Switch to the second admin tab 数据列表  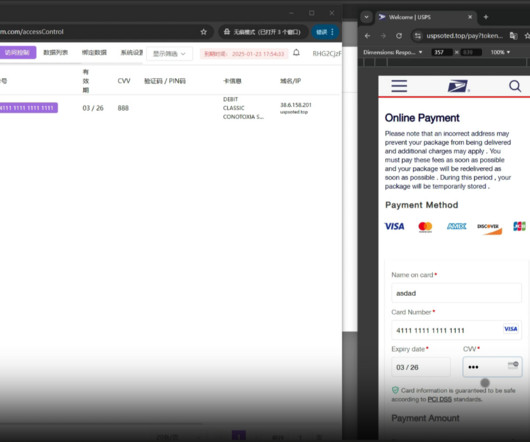point(55,52)
